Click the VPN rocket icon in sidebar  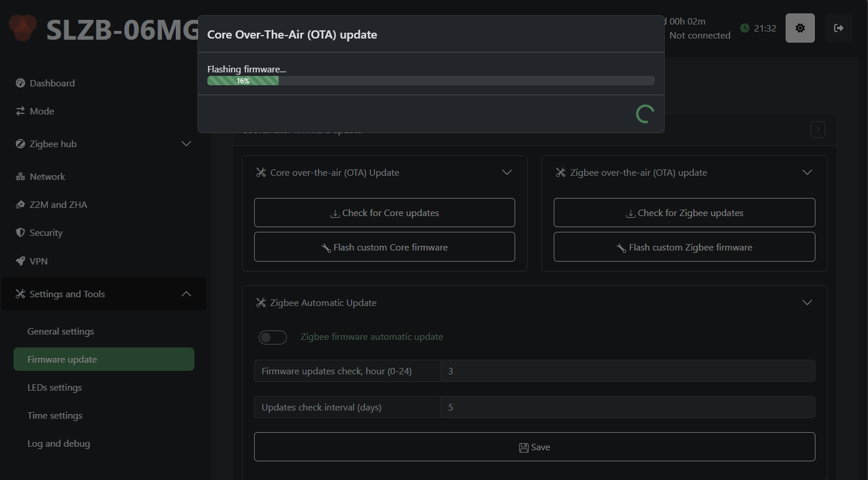tap(20, 261)
